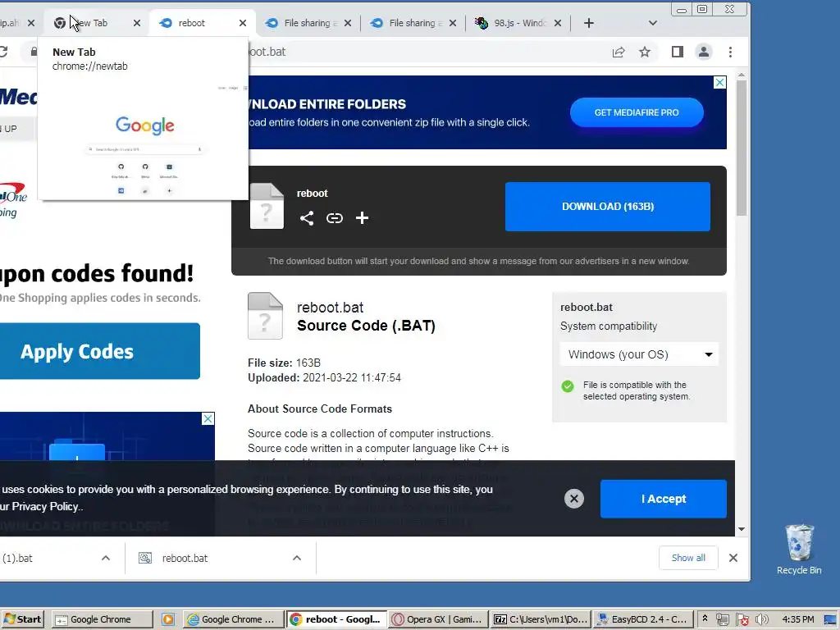The height and width of the screenshot is (630, 840).
Task: Open a new browser tab with plus
Action: tap(589, 23)
